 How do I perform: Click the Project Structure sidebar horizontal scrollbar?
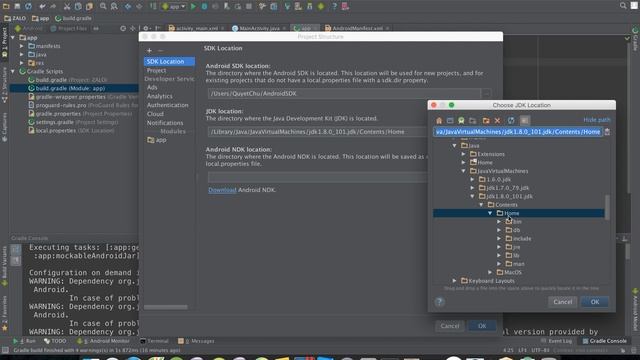pyautogui.click(x=166, y=307)
